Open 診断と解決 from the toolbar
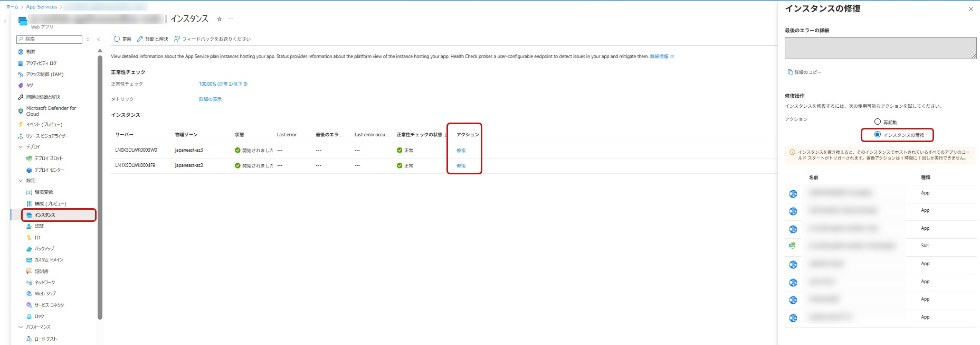 (153, 39)
